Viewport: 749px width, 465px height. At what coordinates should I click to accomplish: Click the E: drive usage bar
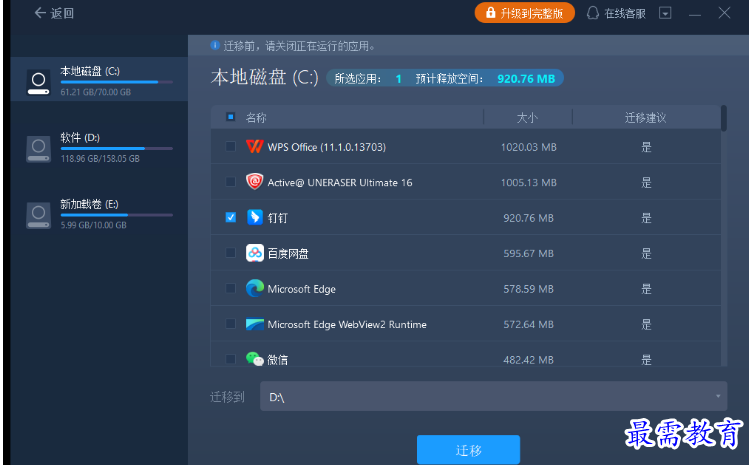pyautogui.click(x=117, y=215)
